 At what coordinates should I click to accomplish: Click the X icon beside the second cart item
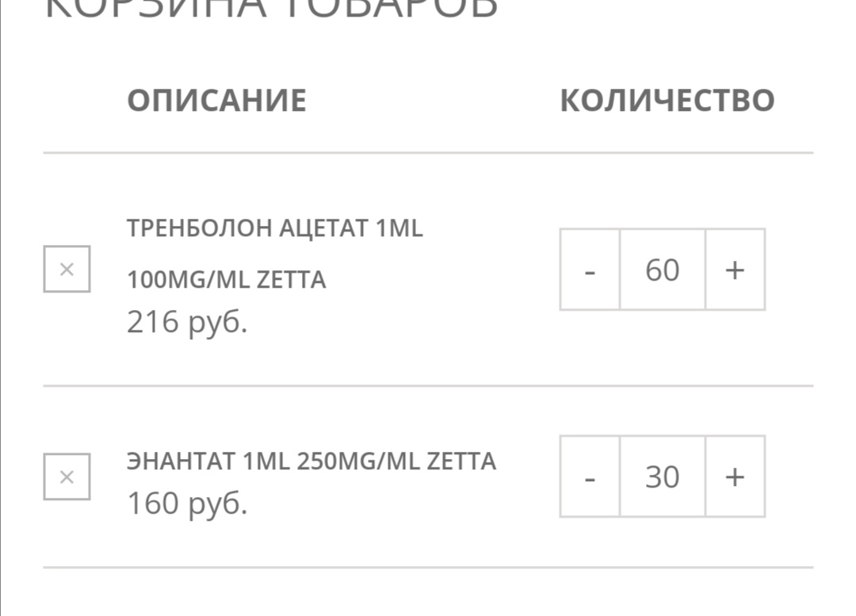[x=67, y=476]
